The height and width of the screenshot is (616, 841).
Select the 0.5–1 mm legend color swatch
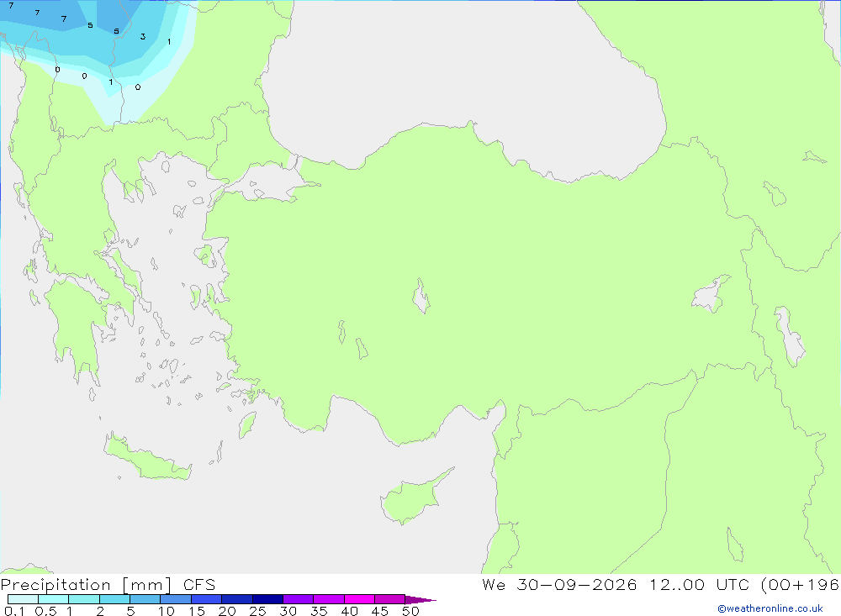click(53, 599)
